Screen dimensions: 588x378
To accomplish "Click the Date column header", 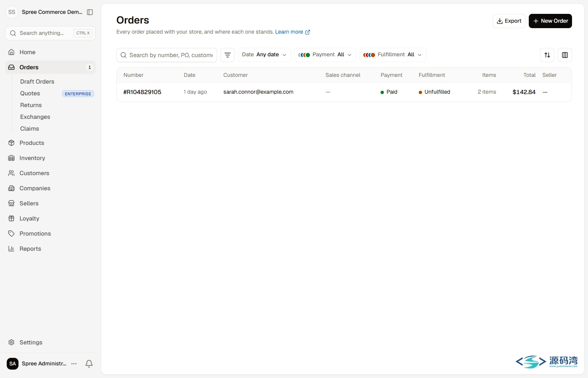I will click(189, 75).
